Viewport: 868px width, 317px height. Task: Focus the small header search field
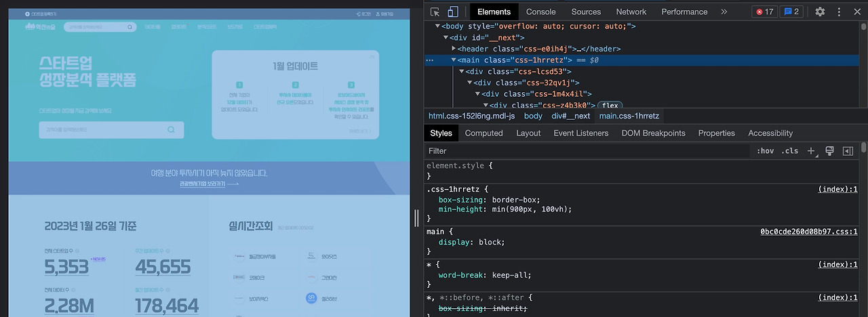tap(99, 27)
